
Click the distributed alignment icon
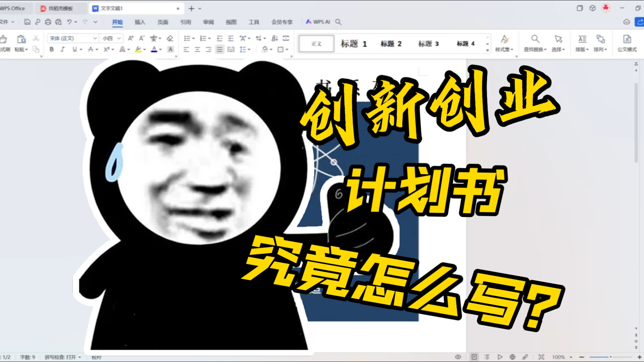[x=231, y=50]
